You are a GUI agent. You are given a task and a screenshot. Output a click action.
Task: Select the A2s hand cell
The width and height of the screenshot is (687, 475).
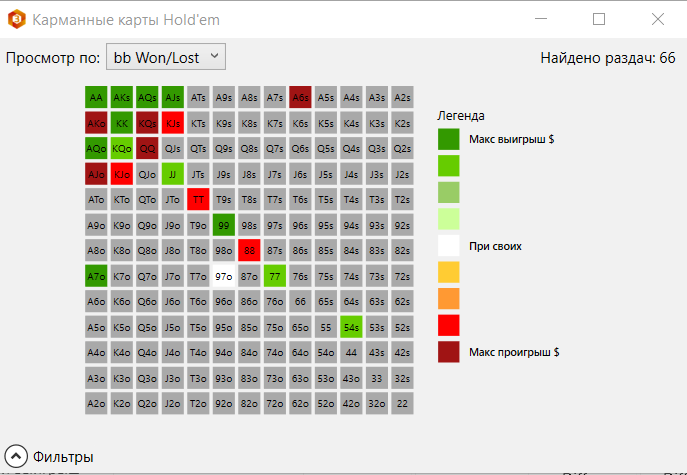pos(402,97)
